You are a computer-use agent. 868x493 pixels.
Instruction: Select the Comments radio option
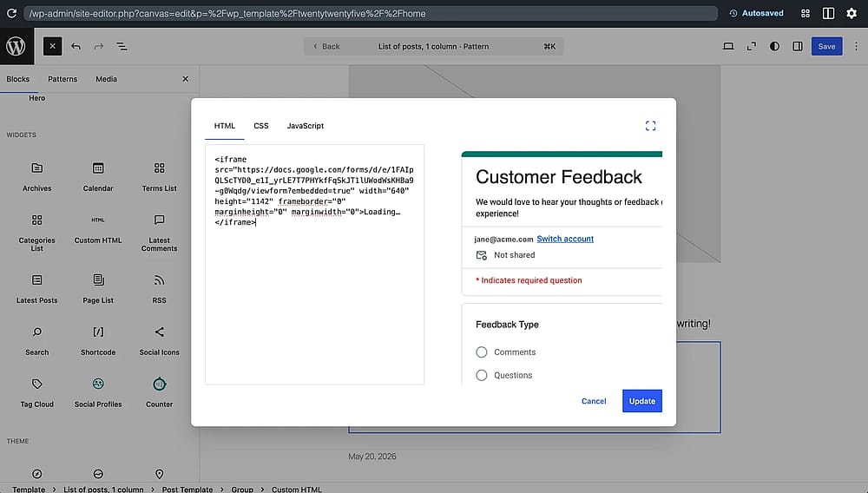pos(482,352)
